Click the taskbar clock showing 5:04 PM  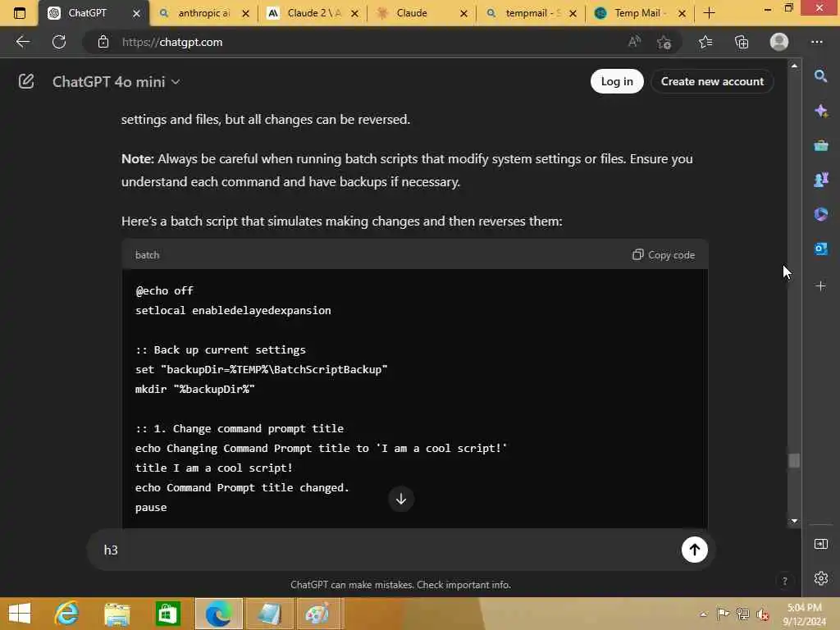[x=804, y=614]
